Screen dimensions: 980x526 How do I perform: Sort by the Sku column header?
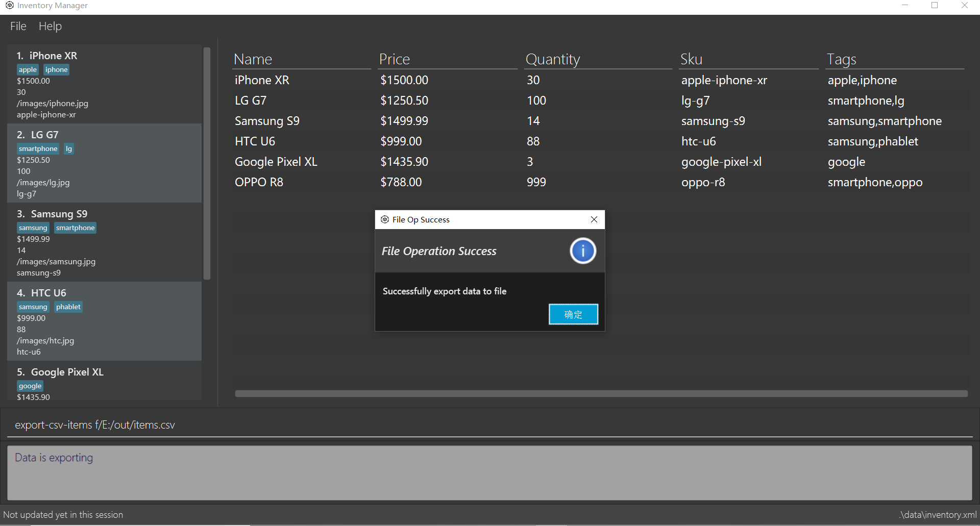(749, 59)
